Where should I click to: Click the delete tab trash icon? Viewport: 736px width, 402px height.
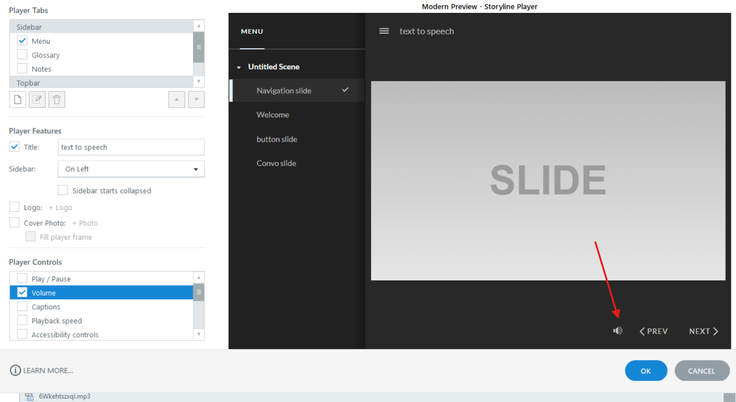click(x=57, y=100)
